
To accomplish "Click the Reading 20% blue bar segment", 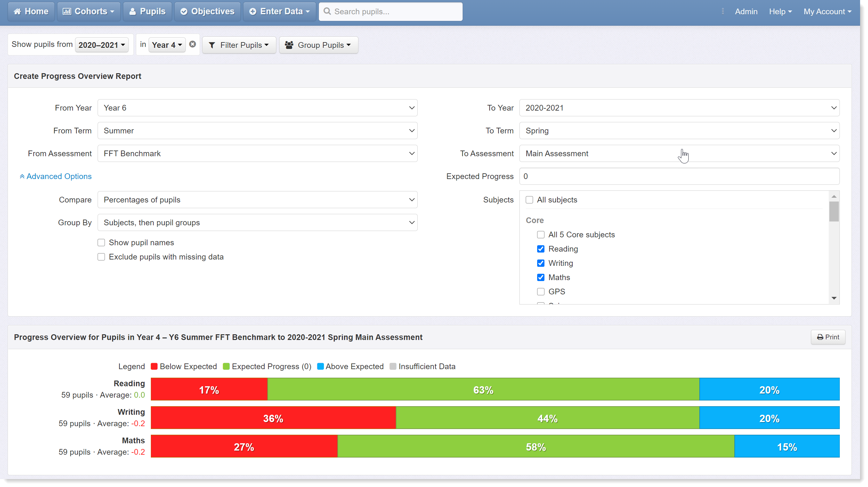I will pyautogui.click(x=769, y=389).
